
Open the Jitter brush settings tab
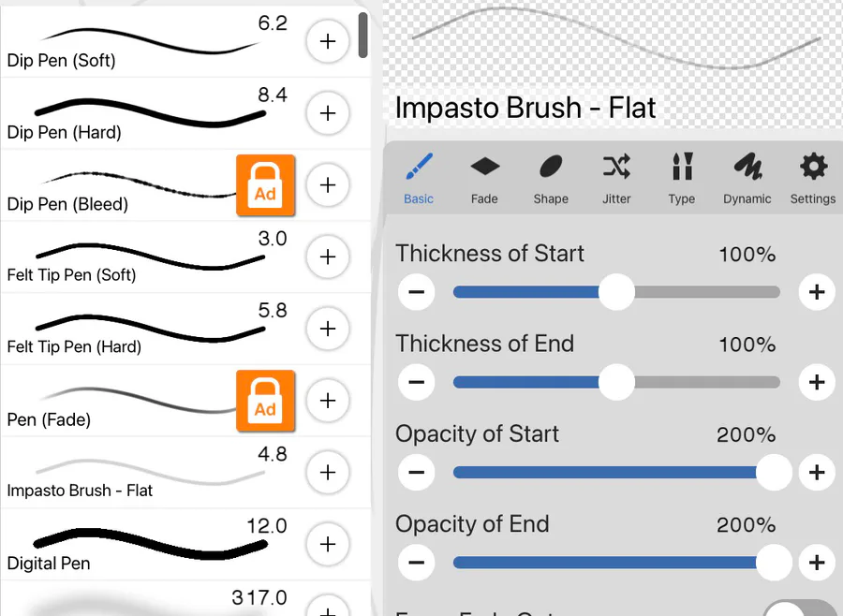[x=616, y=178]
